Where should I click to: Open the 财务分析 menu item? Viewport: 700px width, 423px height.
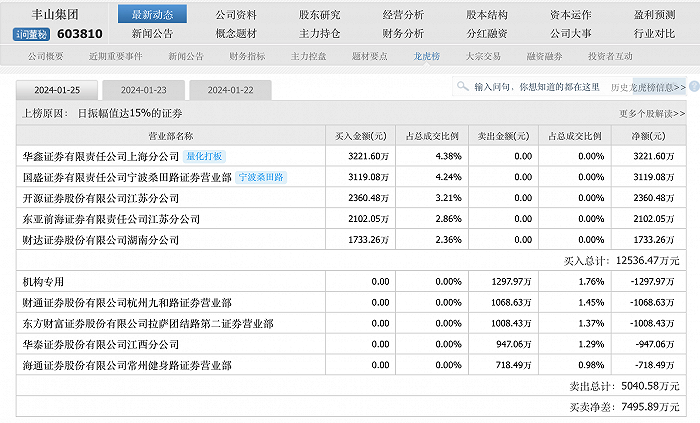pos(403,33)
